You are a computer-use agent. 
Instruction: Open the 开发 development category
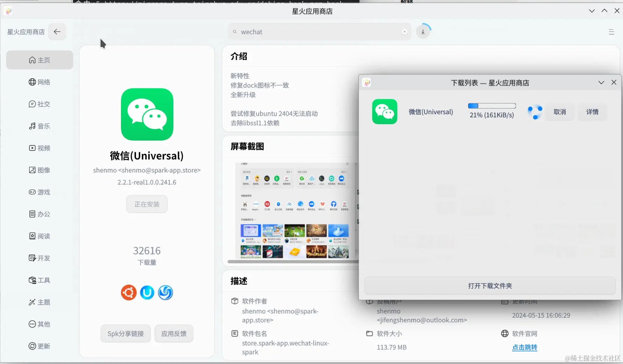tap(40, 258)
